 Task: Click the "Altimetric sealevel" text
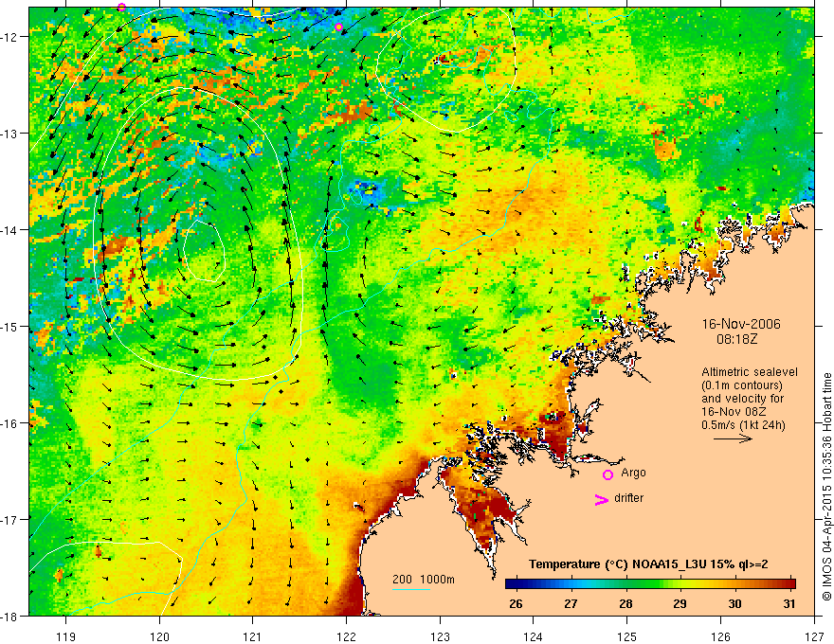pyautogui.click(x=750, y=372)
